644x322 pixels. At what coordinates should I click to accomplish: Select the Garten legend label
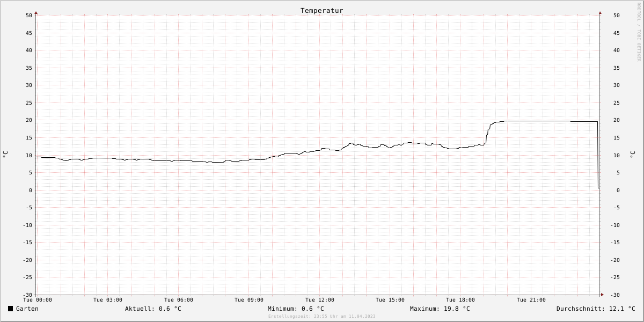27,309
